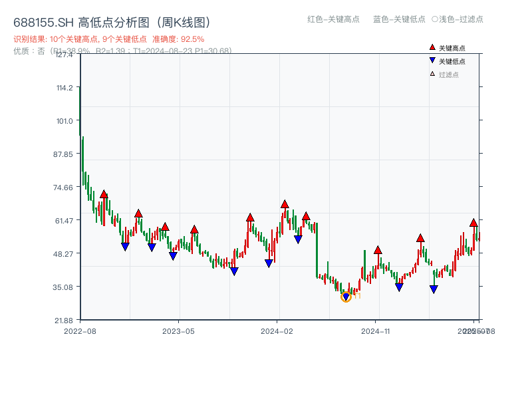The width and height of the screenshot is (532, 399).
Task: Click the y-axis value 35.08
Action: point(63,287)
